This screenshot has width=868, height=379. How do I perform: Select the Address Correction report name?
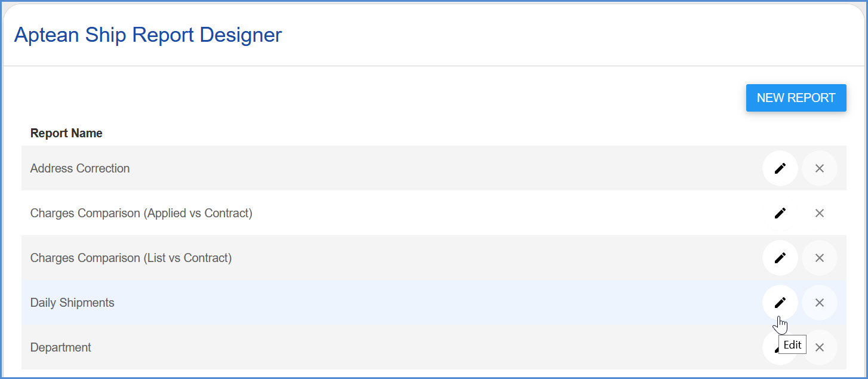click(80, 168)
